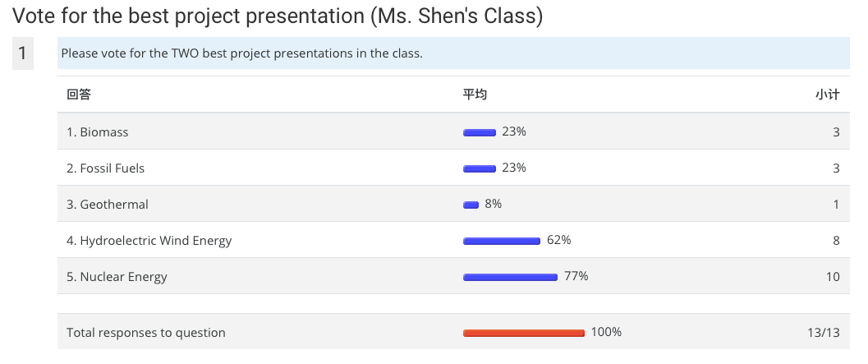The width and height of the screenshot is (868, 364).
Task: Click the 小计 column header
Action: (x=827, y=94)
